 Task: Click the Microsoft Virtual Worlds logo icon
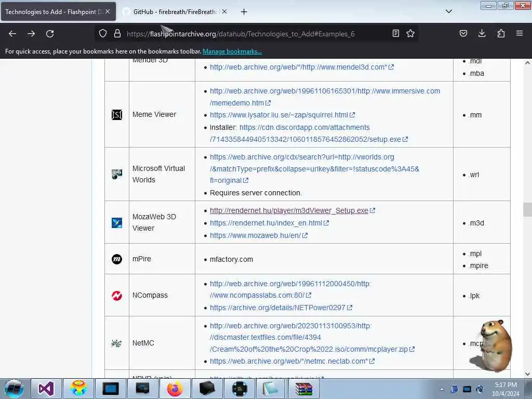(117, 174)
